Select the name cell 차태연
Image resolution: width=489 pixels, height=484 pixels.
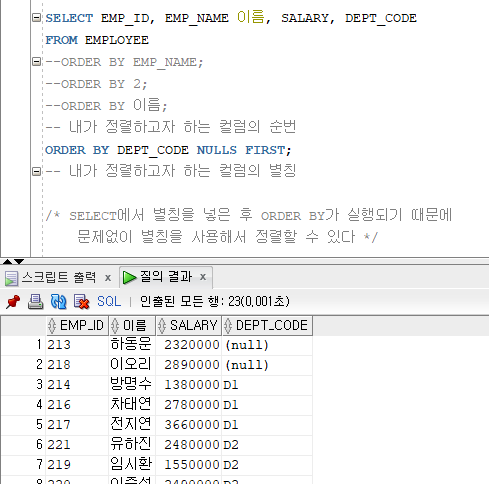[132, 405]
